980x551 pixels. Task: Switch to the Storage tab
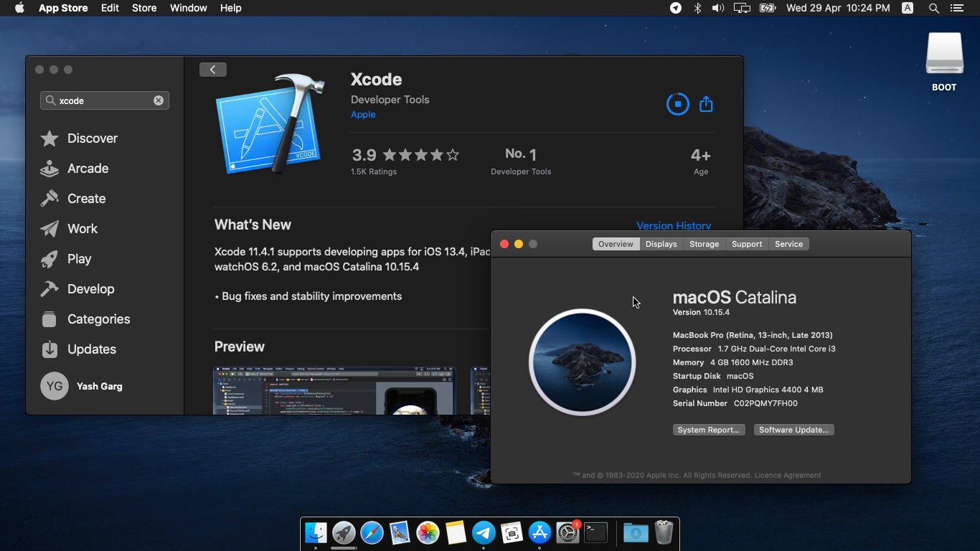(704, 244)
